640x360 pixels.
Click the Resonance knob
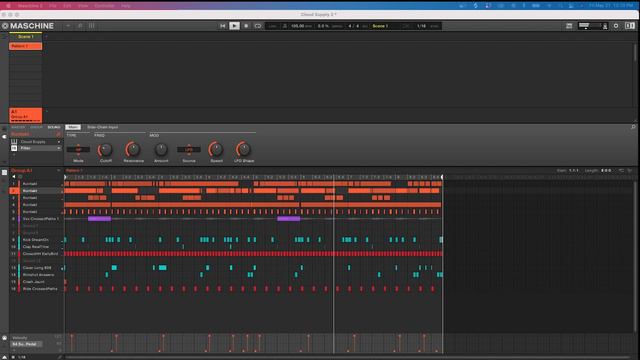pos(133,150)
